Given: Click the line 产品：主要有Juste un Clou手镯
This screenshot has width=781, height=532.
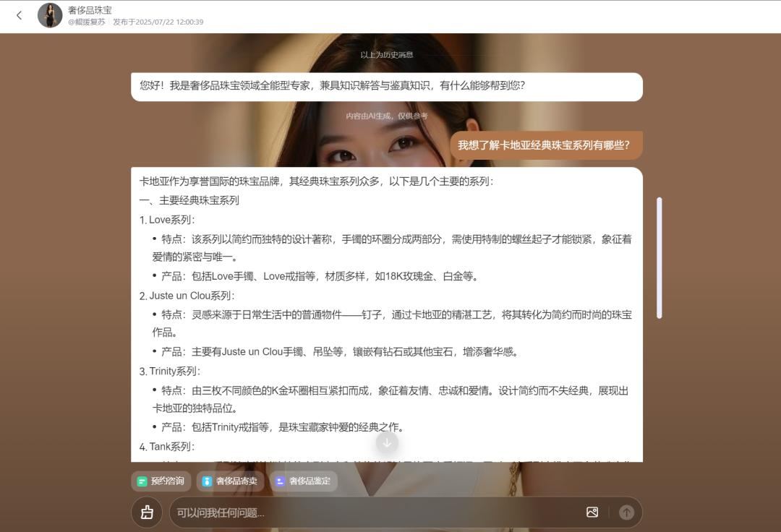Looking at the screenshot, I should [x=340, y=352].
